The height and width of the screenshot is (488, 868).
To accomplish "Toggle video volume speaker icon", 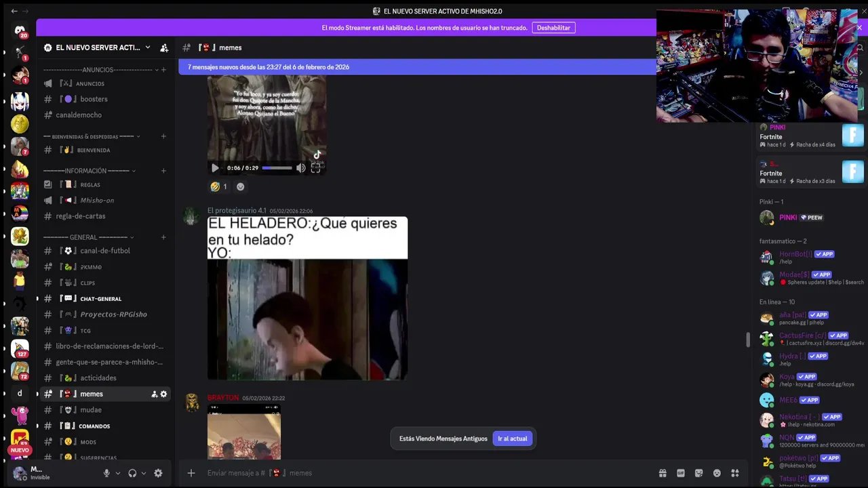I will [x=300, y=168].
